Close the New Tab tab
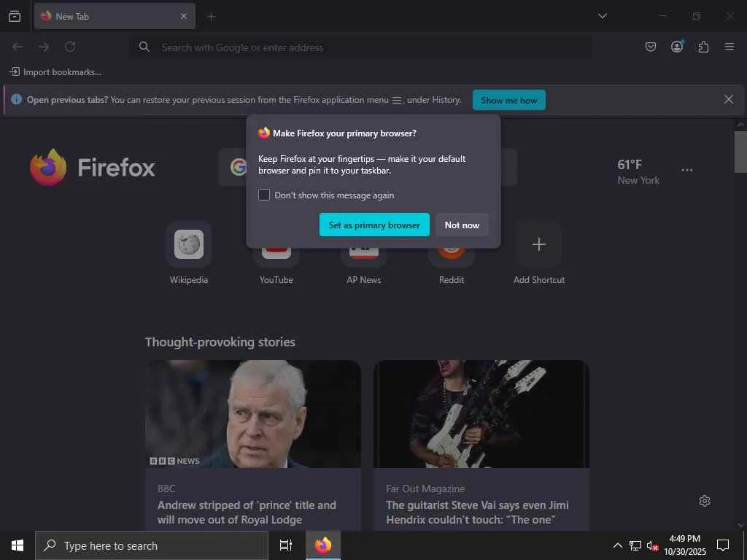 click(184, 16)
